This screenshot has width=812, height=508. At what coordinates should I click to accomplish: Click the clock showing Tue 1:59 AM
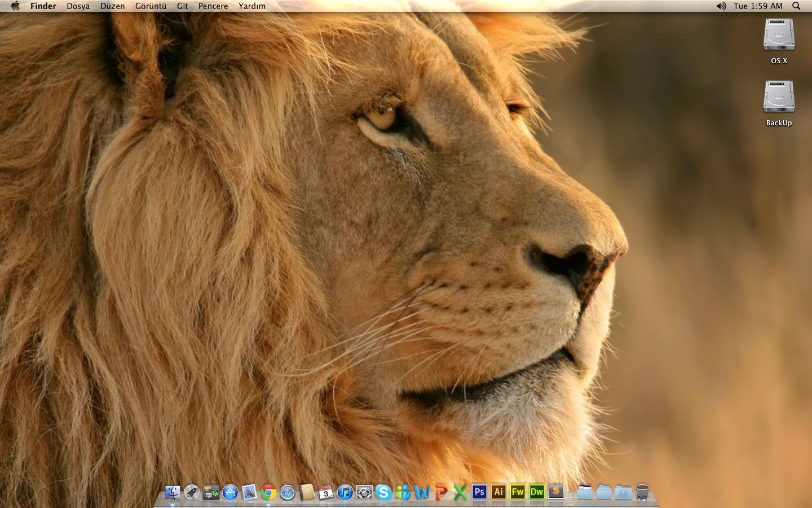tap(758, 6)
